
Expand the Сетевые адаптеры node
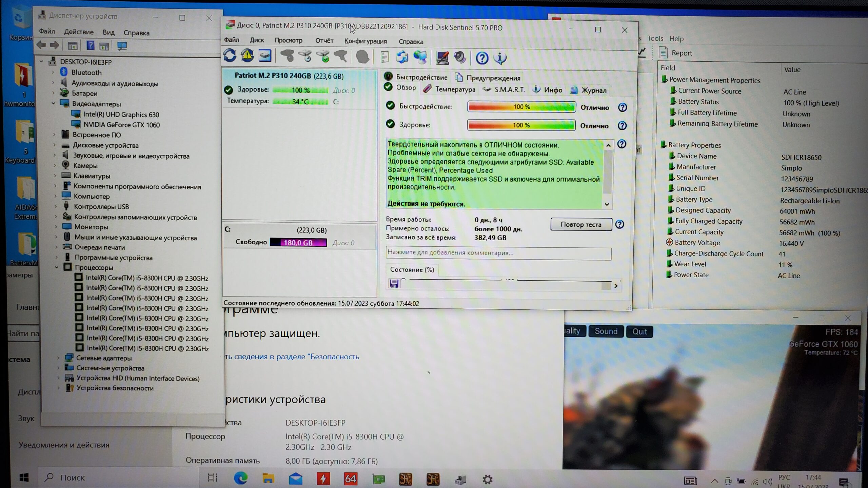pos(58,358)
